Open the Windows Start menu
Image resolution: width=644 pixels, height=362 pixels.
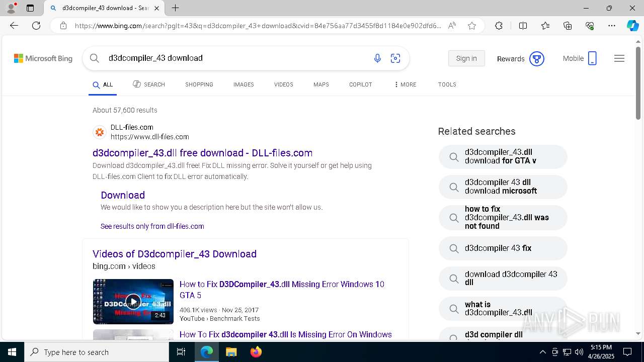click(x=12, y=352)
